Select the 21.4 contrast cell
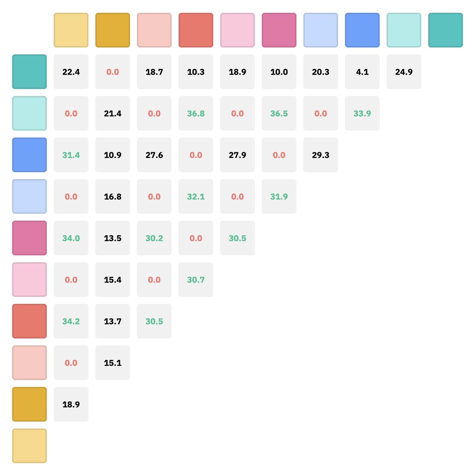Screen dimensions: 475x476 tap(113, 113)
